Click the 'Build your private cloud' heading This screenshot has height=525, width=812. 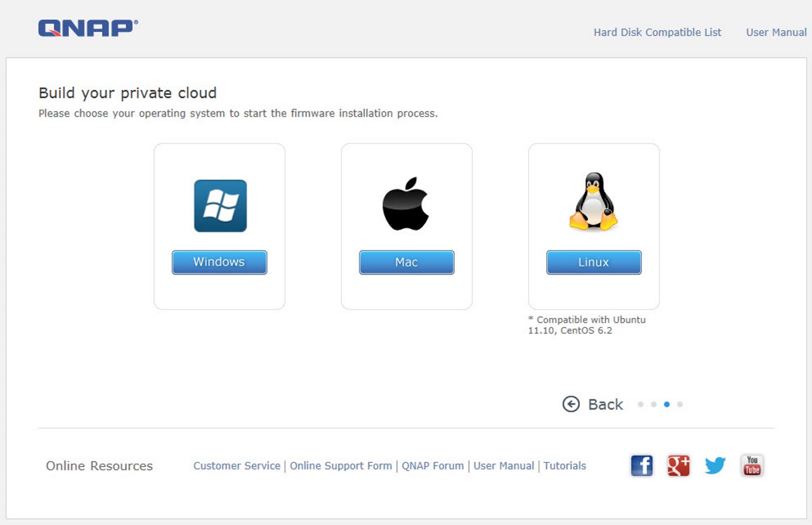point(128,93)
